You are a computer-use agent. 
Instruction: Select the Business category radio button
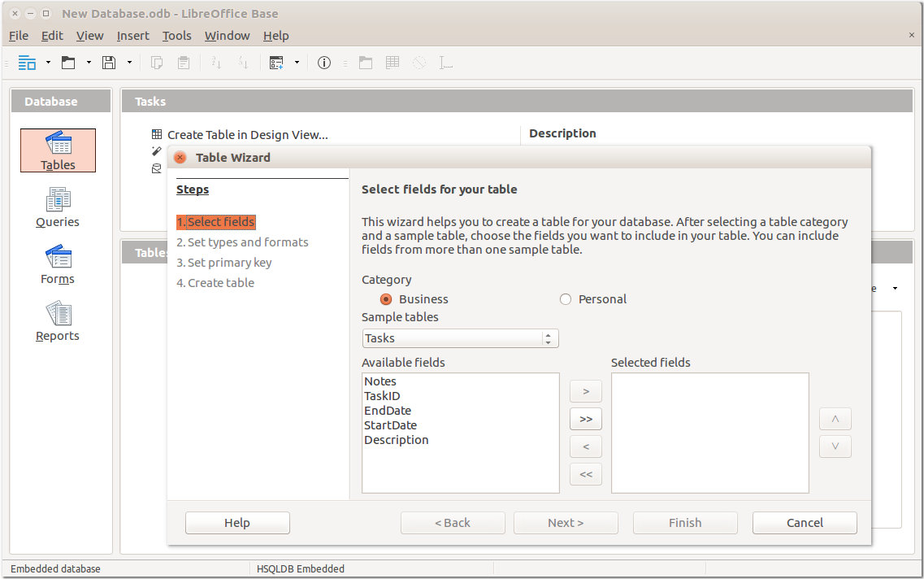point(386,299)
